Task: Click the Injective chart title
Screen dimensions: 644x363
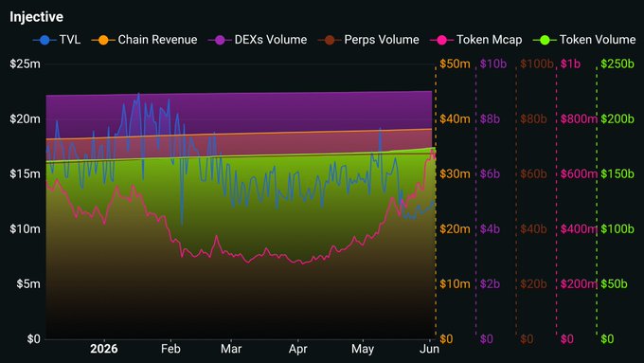Action: [37, 17]
